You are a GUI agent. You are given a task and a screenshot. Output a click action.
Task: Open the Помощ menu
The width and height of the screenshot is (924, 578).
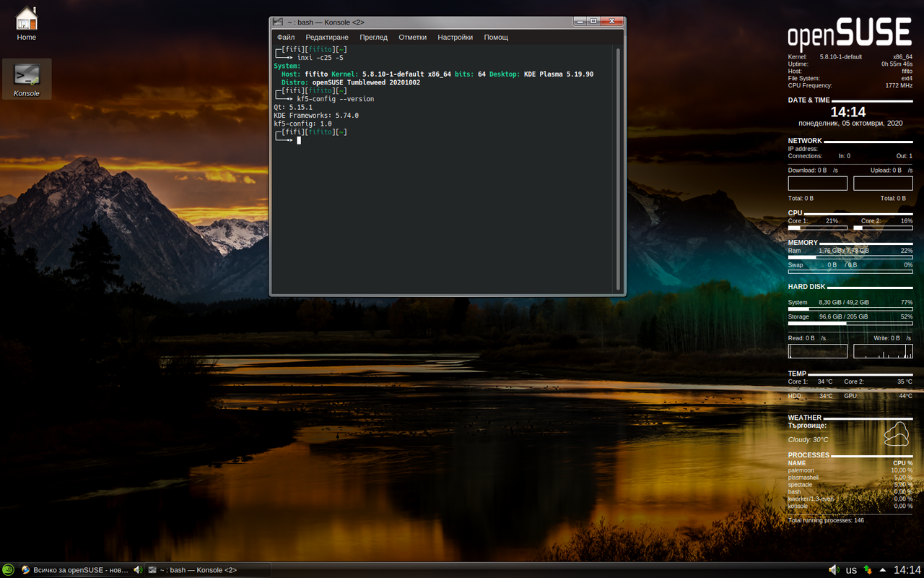tap(496, 37)
